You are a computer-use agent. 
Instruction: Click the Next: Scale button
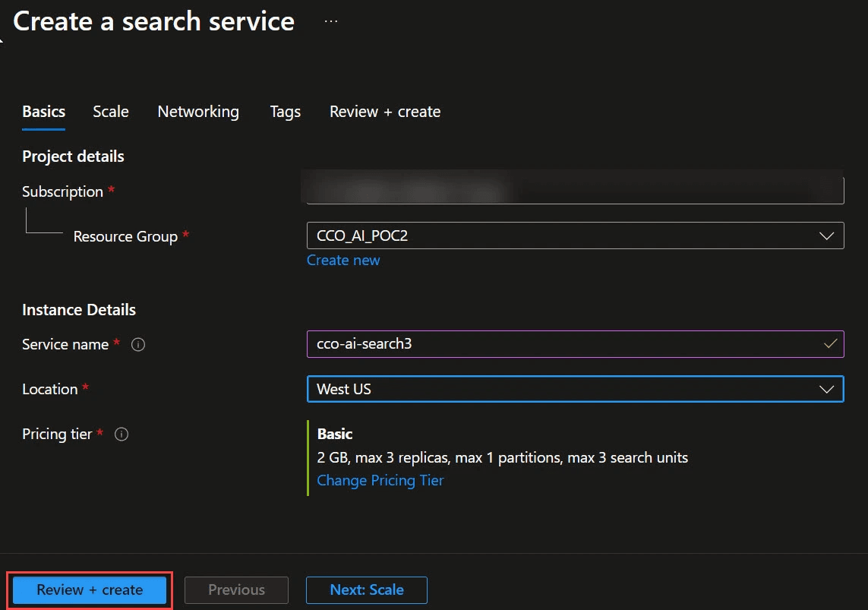[367, 589]
